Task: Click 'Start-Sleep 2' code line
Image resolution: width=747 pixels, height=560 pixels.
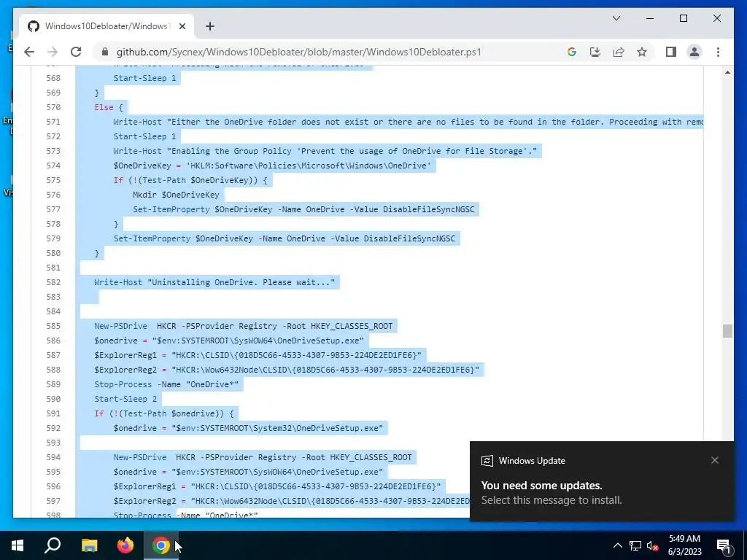Action: tap(125, 399)
